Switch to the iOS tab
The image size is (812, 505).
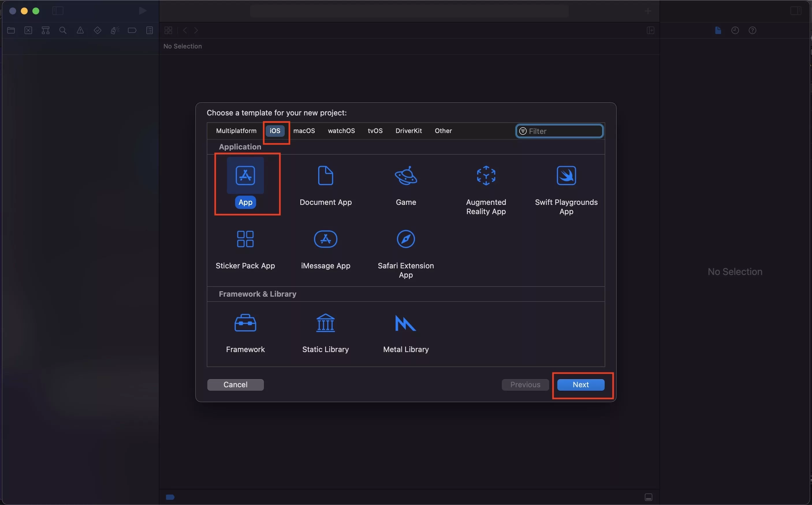click(x=275, y=131)
